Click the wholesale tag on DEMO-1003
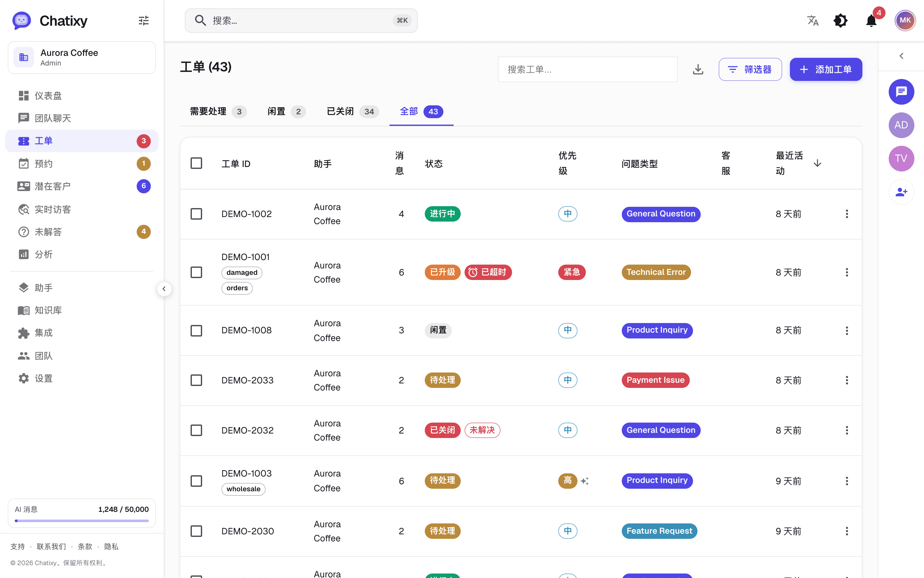The height and width of the screenshot is (578, 924). pos(243,489)
